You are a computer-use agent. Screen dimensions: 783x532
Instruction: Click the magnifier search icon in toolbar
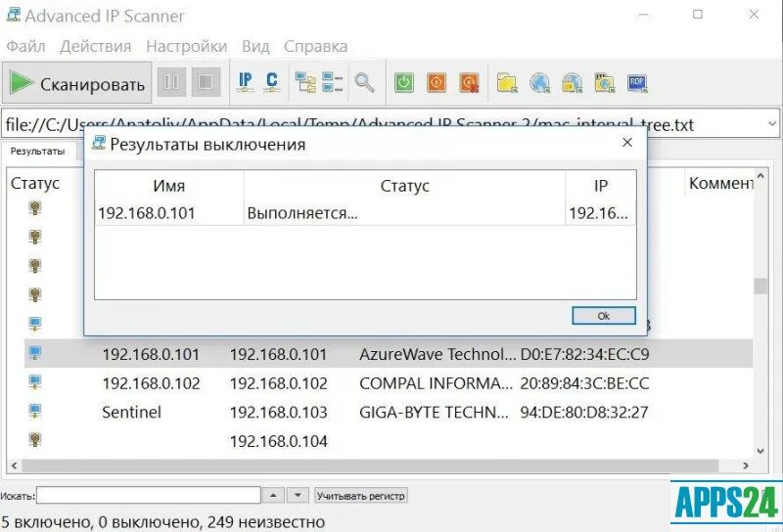pos(364,82)
